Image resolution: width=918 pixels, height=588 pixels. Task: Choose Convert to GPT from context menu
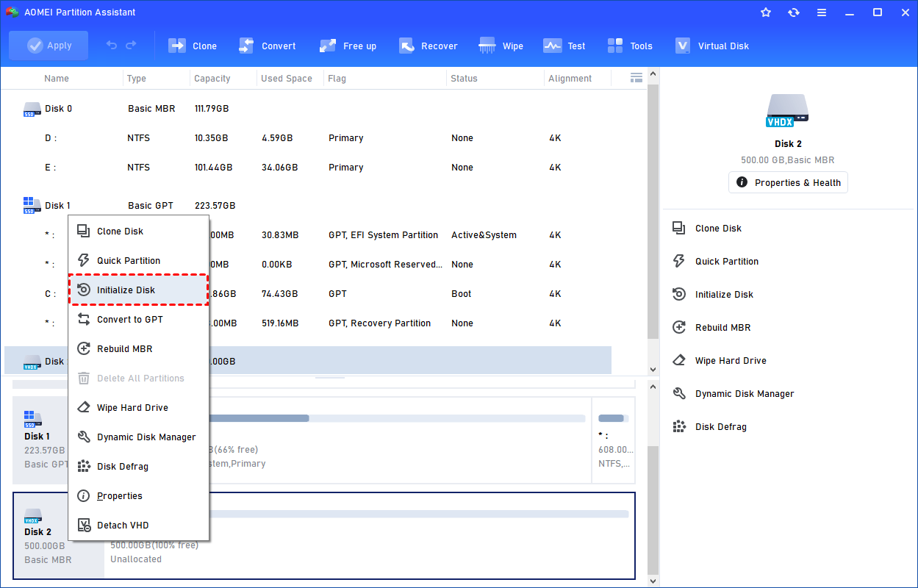[x=138, y=319]
